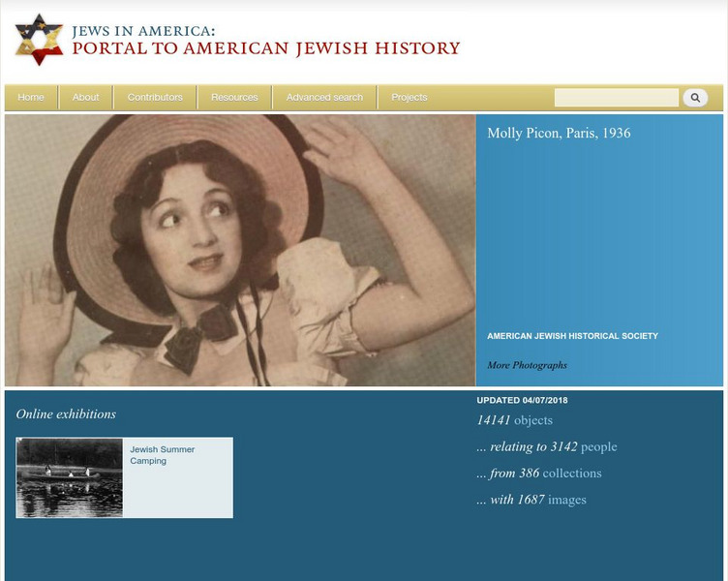Open the Projects menu item
This screenshot has height=581, width=728.
pos(409,98)
